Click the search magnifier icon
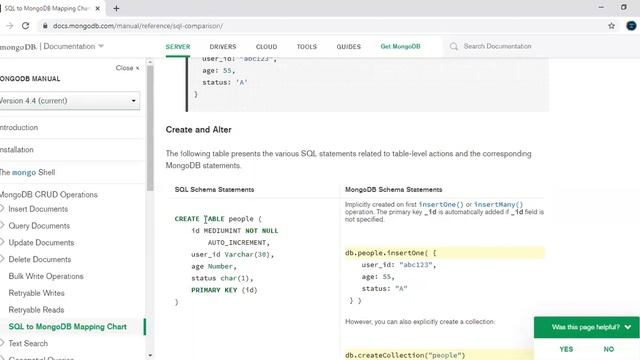Screen dimensions: 640x360 tap(454, 47)
